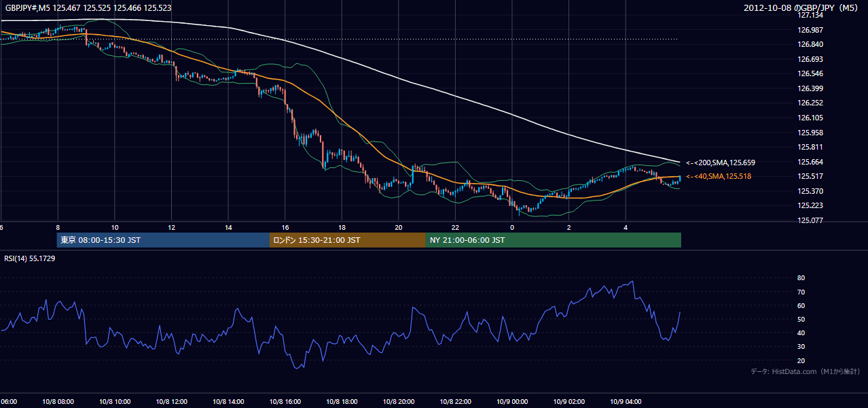Click hour label 16 under the price chart
868x408 pixels.
(x=285, y=227)
